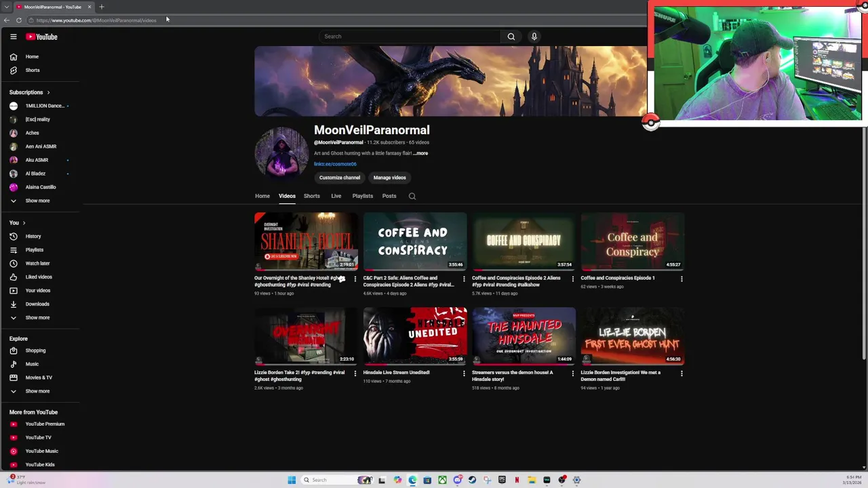
Task: Open YouTube TV link
Action: (x=38, y=438)
